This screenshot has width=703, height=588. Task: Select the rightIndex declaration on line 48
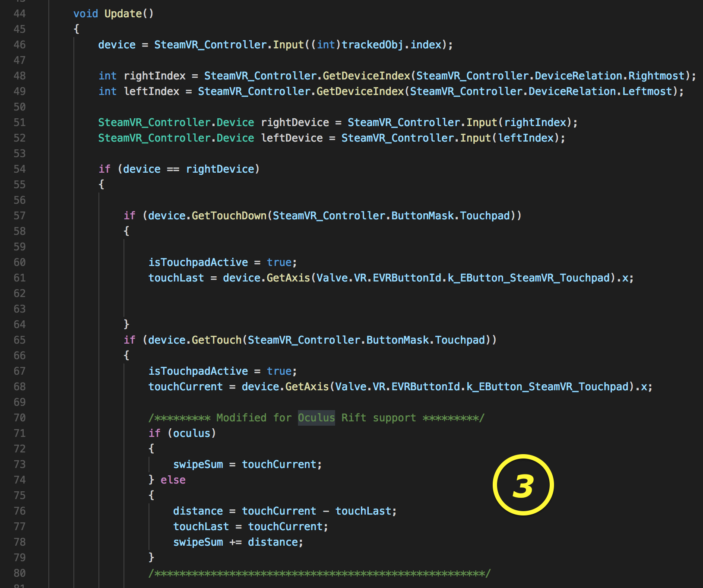point(154,76)
